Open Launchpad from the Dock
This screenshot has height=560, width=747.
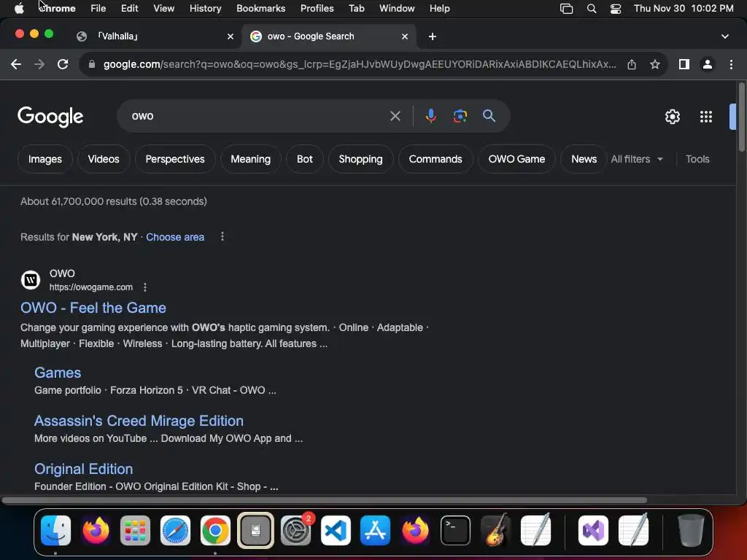pos(135,531)
